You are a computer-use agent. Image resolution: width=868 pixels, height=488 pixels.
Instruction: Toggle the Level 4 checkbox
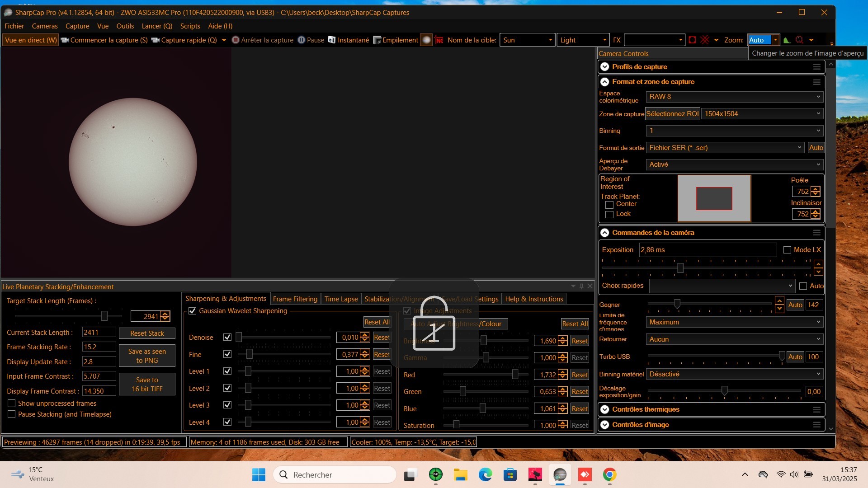227,422
